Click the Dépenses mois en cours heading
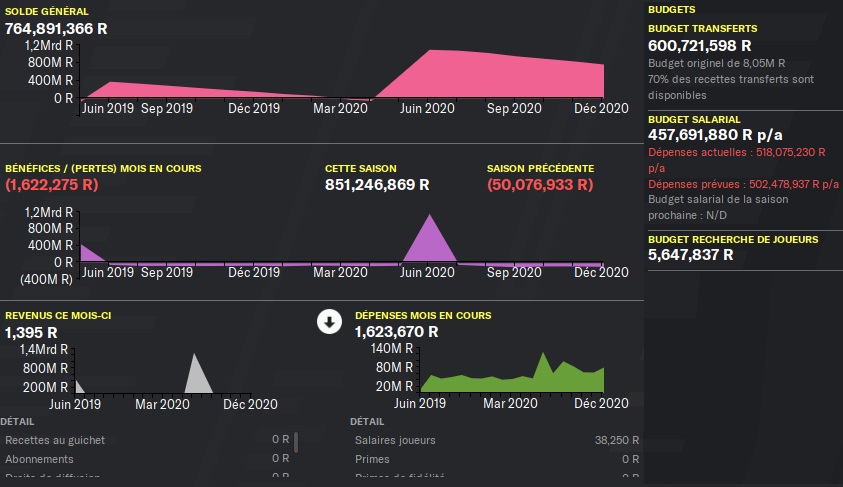Screen dimensions: 843x487 (423, 315)
